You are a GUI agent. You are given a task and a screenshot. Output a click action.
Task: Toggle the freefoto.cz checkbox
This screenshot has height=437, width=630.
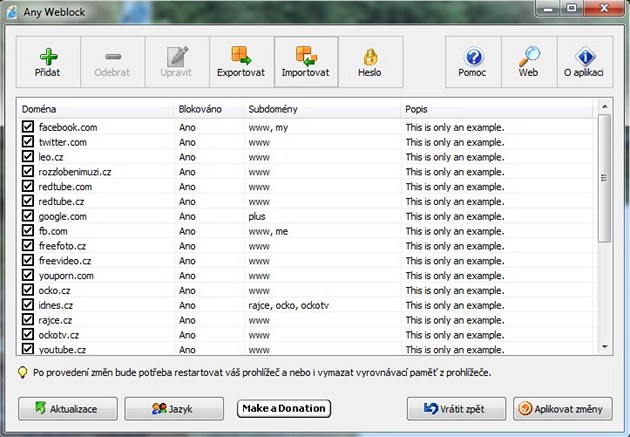(28, 246)
